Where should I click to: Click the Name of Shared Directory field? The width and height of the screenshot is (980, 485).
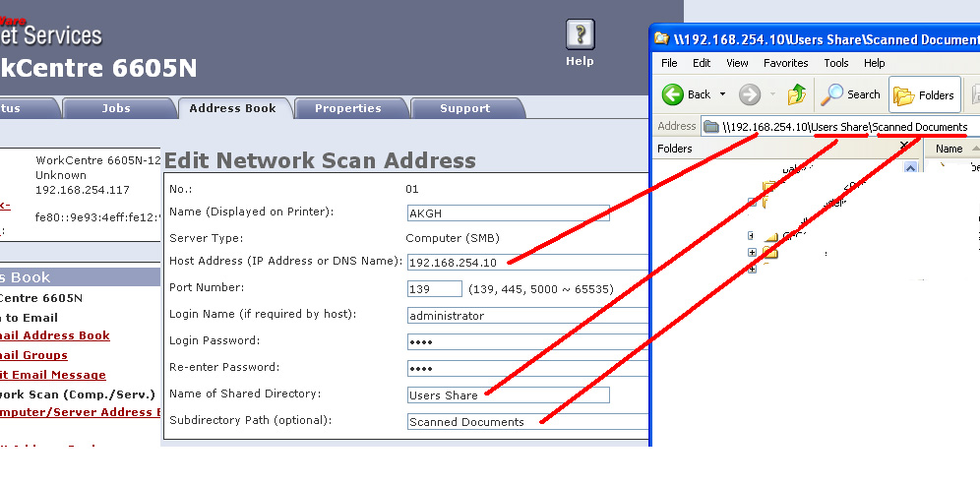click(508, 395)
